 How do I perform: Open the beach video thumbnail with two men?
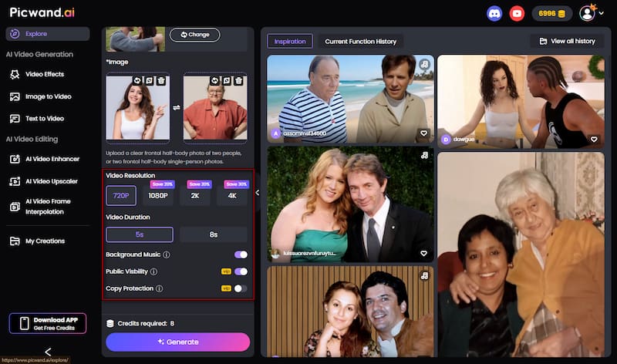(350, 99)
